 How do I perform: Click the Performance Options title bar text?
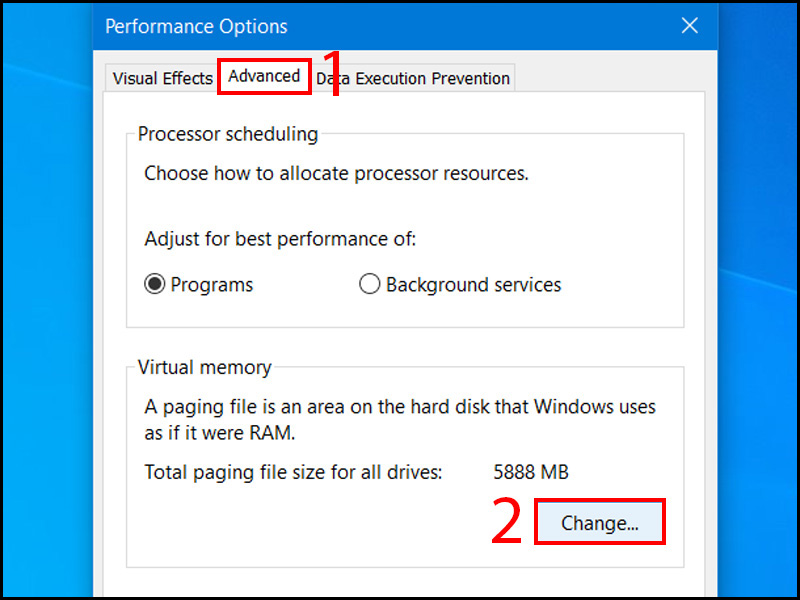(x=196, y=27)
